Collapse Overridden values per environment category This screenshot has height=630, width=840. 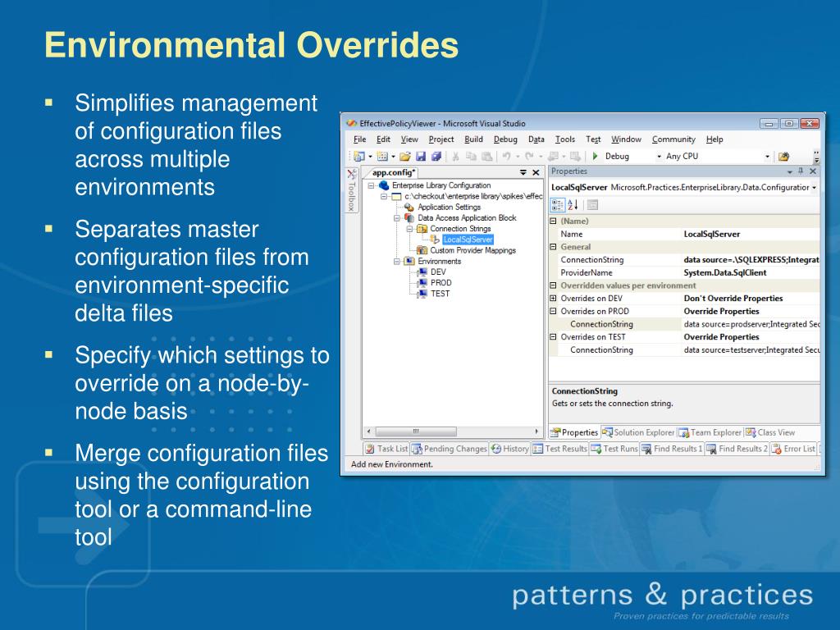[554, 285]
